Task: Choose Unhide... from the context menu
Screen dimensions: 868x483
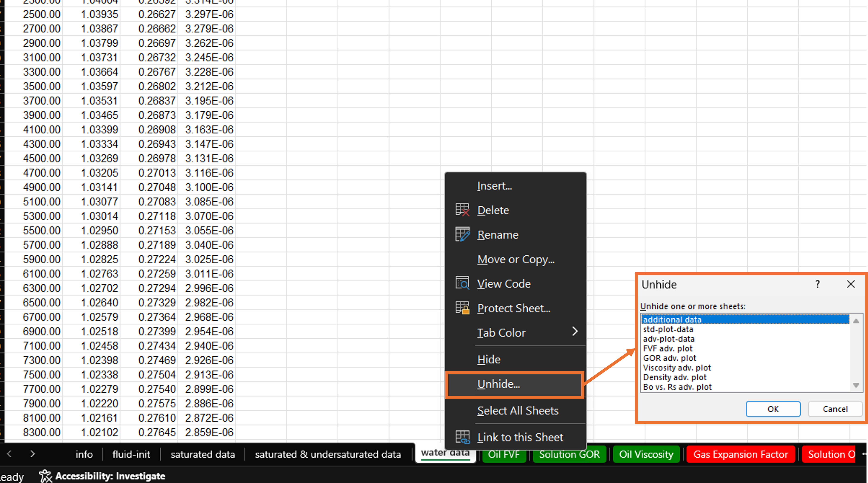Action: pyautogui.click(x=498, y=384)
